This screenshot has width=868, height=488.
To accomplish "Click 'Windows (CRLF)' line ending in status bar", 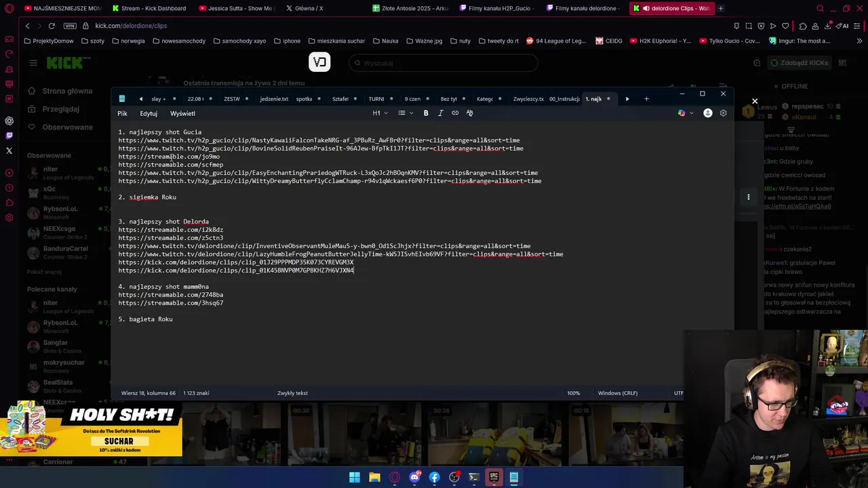I will (618, 393).
